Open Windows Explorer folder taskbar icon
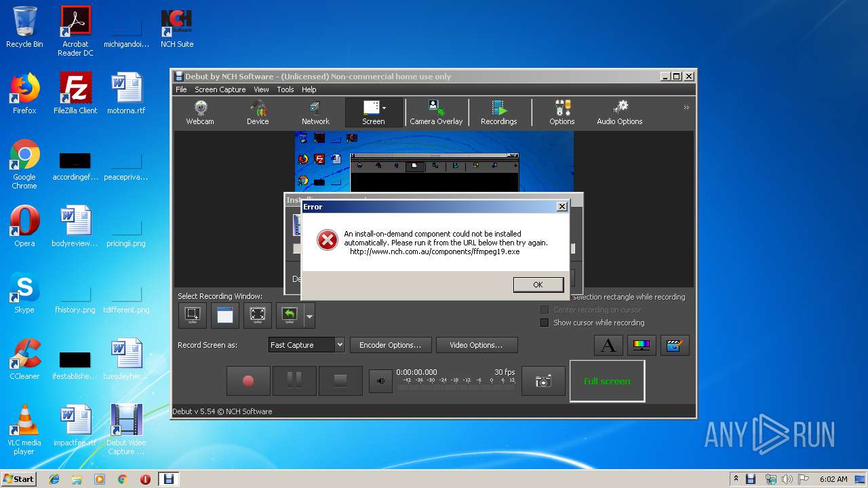This screenshot has width=868, height=488. click(77, 479)
